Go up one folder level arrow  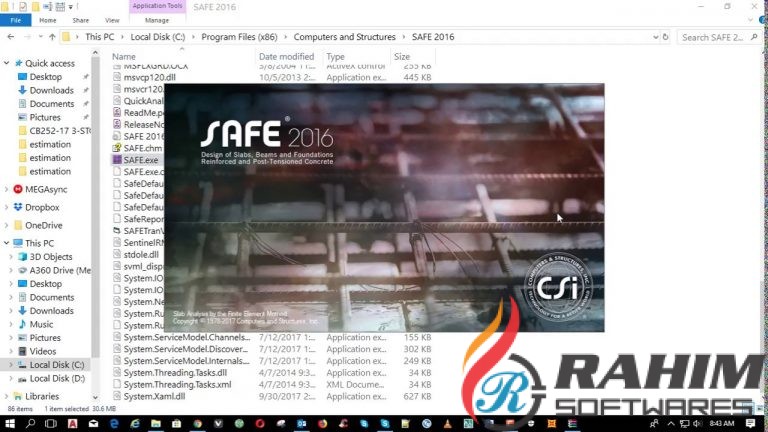[52, 37]
